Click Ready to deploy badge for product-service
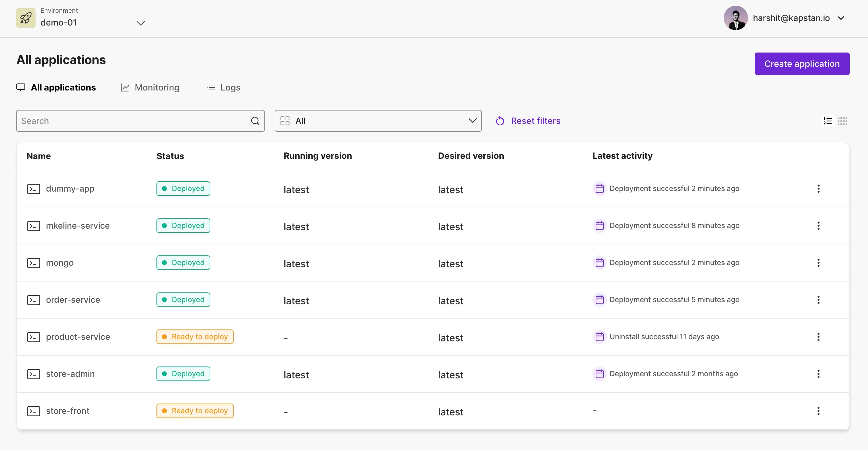Viewport: 868px width, 450px height. [195, 337]
